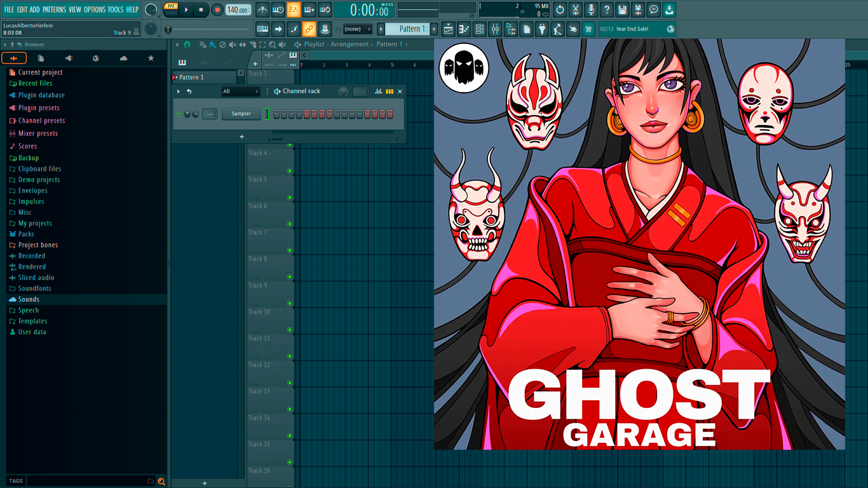Expand the Plugin database folder
Viewport: 868px width, 488px height.
pyautogui.click(x=41, y=95)
